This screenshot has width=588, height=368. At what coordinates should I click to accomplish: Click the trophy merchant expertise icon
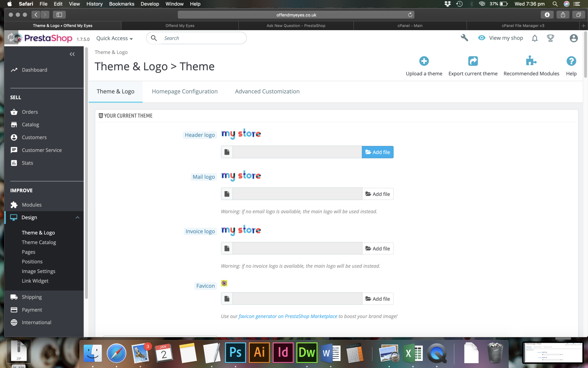pyautogui.click(x=550, y=38)
